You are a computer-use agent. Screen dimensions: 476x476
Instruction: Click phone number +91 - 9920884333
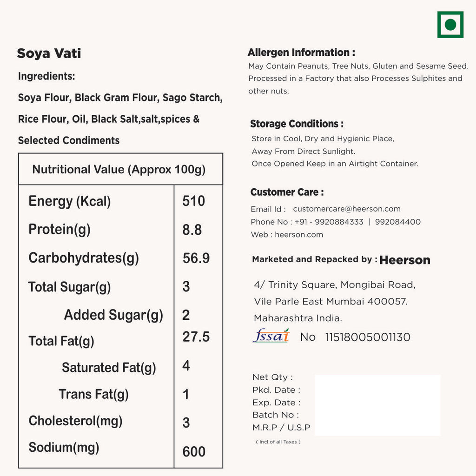327,222
